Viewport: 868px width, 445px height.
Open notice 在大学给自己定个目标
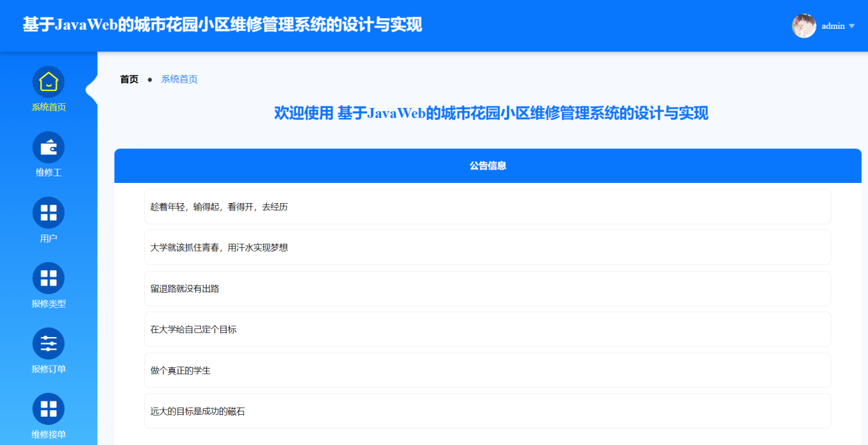click(488, 329)
